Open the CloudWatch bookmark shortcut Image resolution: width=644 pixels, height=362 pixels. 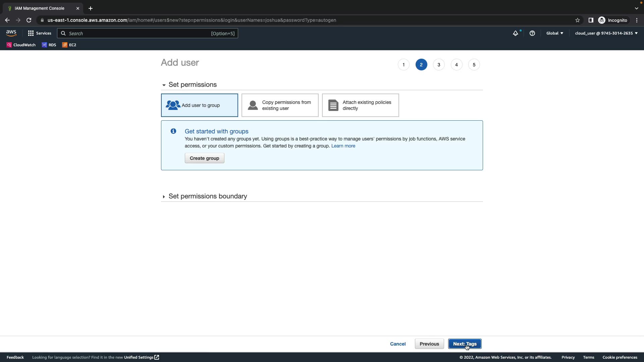[21, 45]
